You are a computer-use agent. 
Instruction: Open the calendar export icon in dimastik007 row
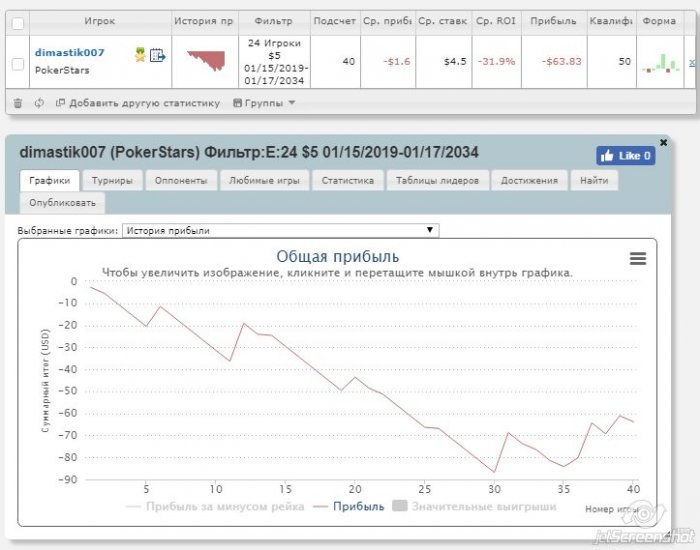click(158, 55)
